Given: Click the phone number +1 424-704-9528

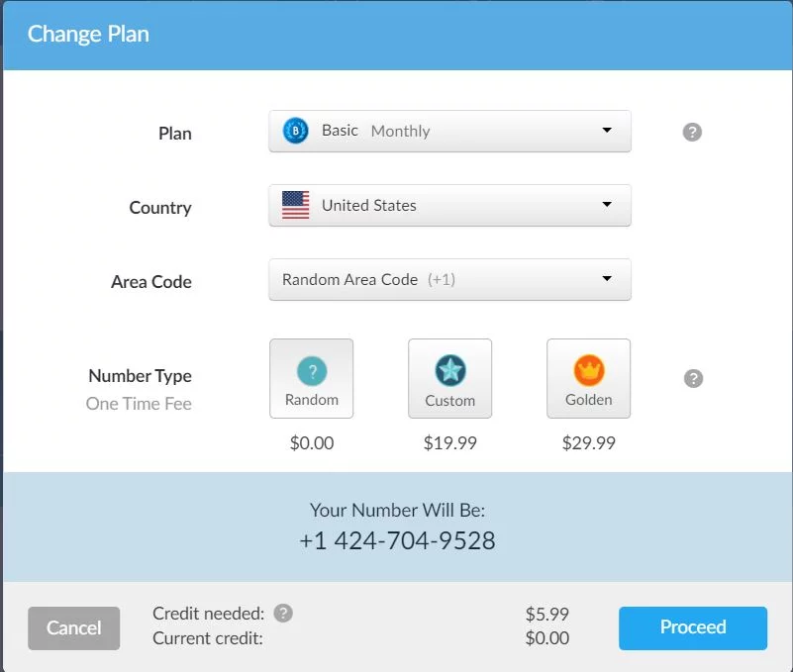Looking at the screenshot, I should pyautogui.click(x=397, y=541).
